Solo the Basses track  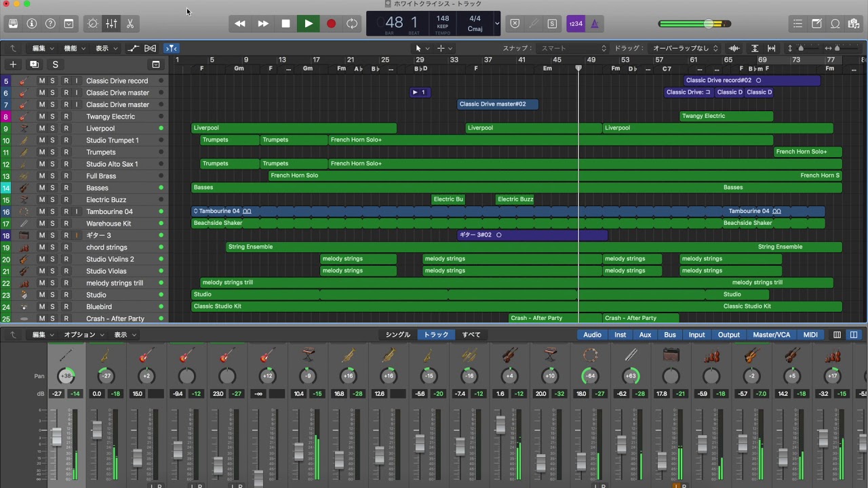53,188
